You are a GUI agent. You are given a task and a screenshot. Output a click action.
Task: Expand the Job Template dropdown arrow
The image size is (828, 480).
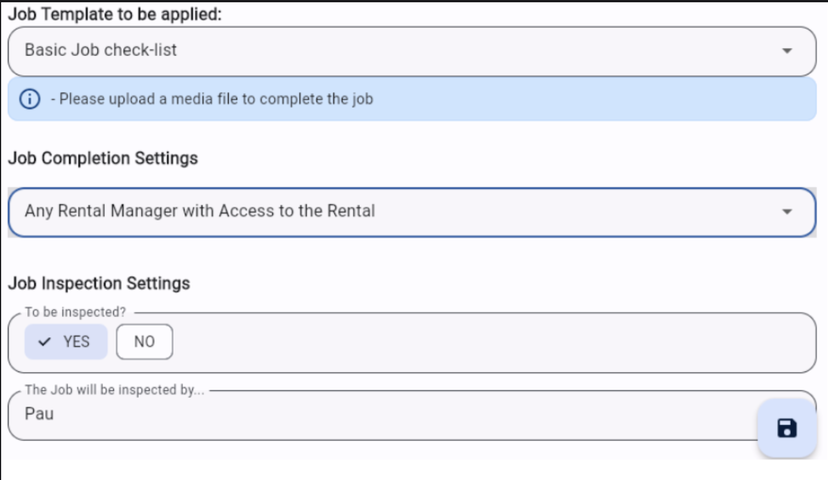coord(787,50)
